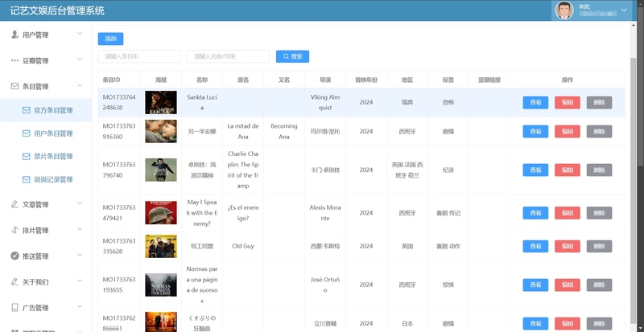Click the envelope icon beside 说说记录管理
The height and width of the screenshot is (332, 644).
(27, 179)
